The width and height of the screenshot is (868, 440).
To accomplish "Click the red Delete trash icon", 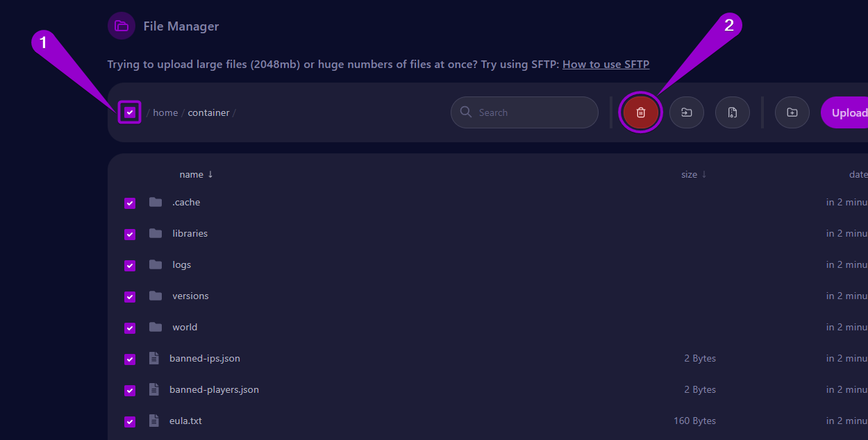I will 640,112.
